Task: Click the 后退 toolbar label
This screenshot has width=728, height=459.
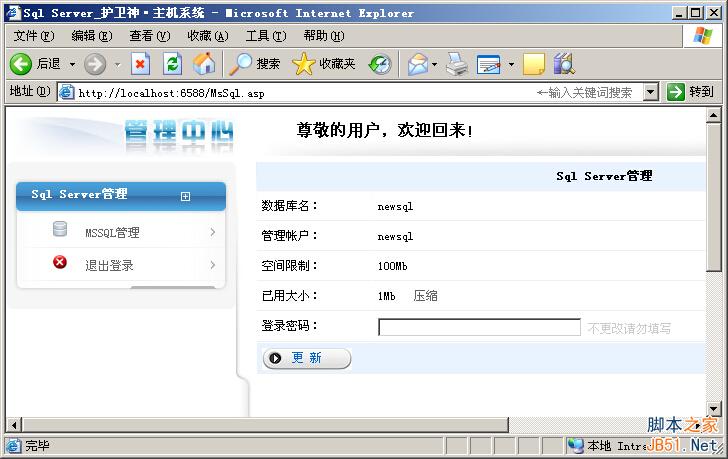Action: coord(49,64)
